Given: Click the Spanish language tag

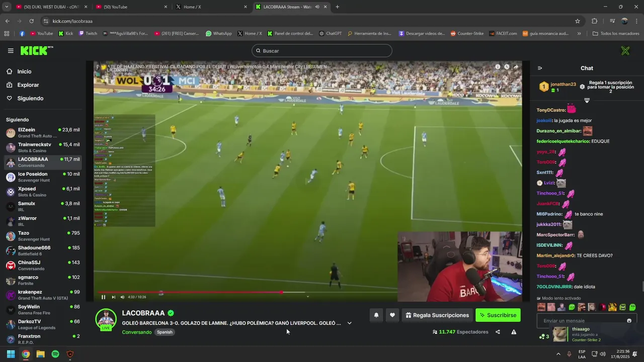Looking at the screenshot, I should (165, 332).
